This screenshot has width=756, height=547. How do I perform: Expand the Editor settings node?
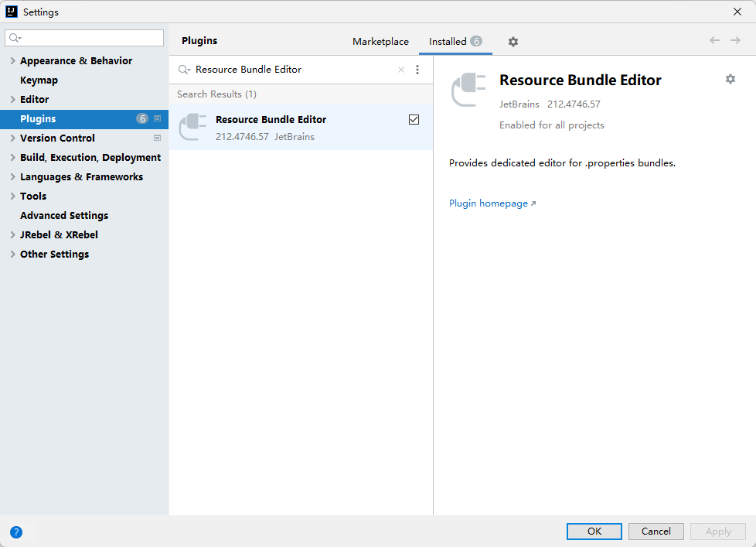pyautogui.click(x=12, y=100)
